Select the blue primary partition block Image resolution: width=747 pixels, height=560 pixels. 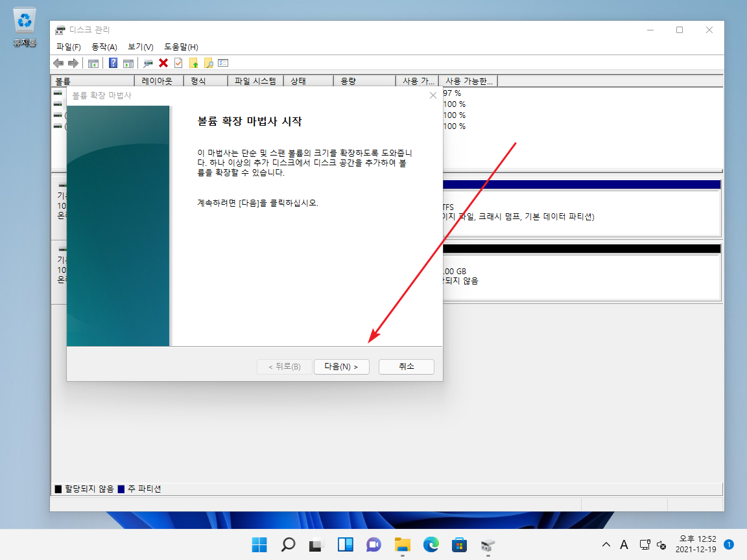click(x=581, y=207)
